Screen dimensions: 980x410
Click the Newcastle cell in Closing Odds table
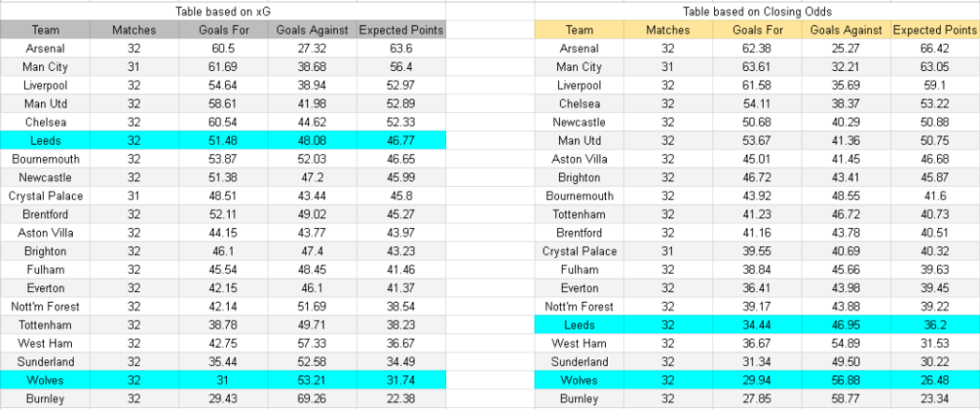coord(579,123)
